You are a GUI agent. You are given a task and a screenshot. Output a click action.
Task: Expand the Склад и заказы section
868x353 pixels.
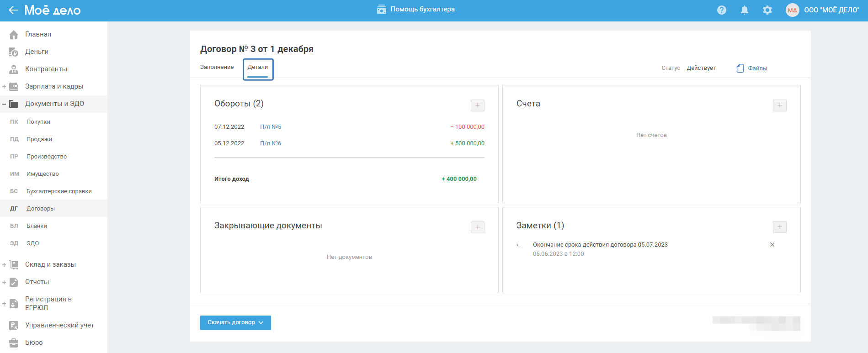pyautogui.click(x=4, y=264)
